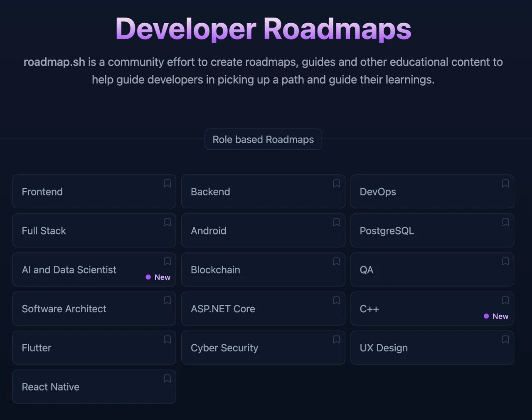The width and height of the screenshot is (532, 420).
Task: Click PostgreSQL card's bookmark icon
Action: pos(505,222)
